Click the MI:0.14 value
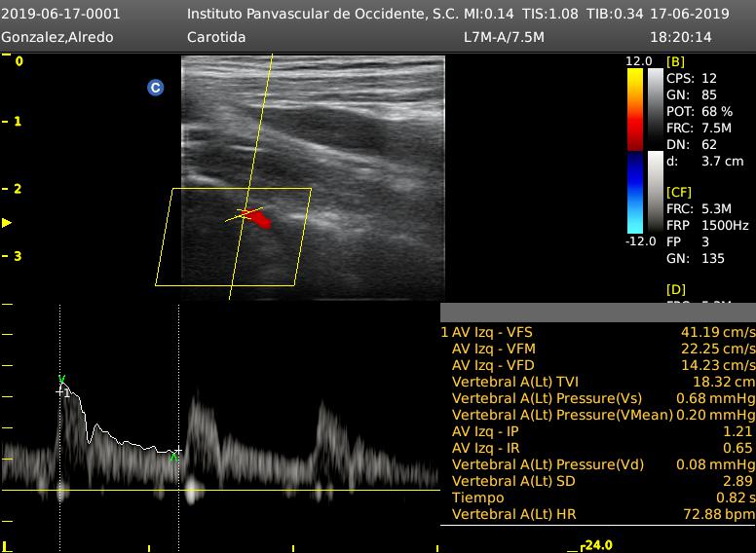The image size is (756, 553). (489, 14)
